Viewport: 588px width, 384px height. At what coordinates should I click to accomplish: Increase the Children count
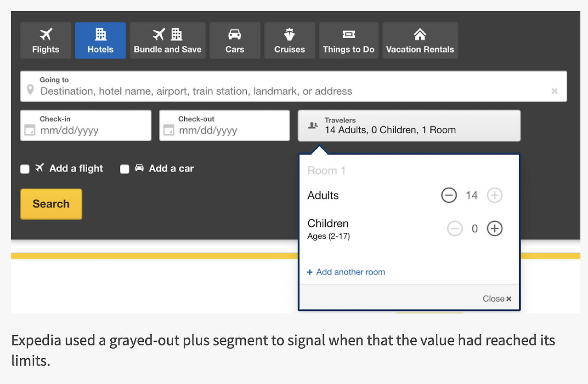click(x=494, y=229)
